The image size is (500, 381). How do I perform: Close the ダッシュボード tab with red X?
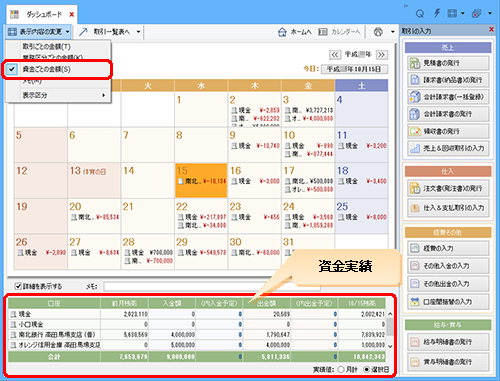(71, 14)
